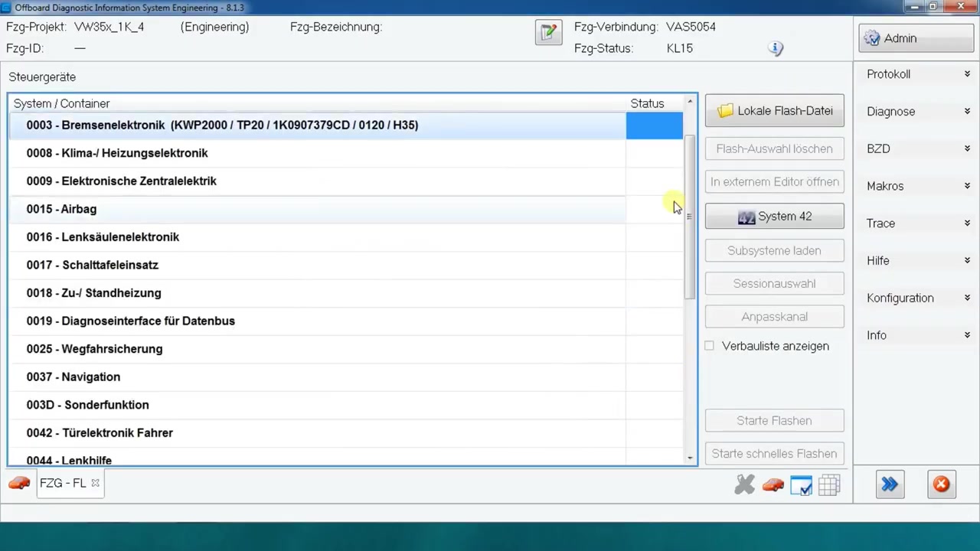Select 0003 - Bremsenelektronik row
Image resolution: width=980 pixels, height=551 pixels.
[346, 126]
